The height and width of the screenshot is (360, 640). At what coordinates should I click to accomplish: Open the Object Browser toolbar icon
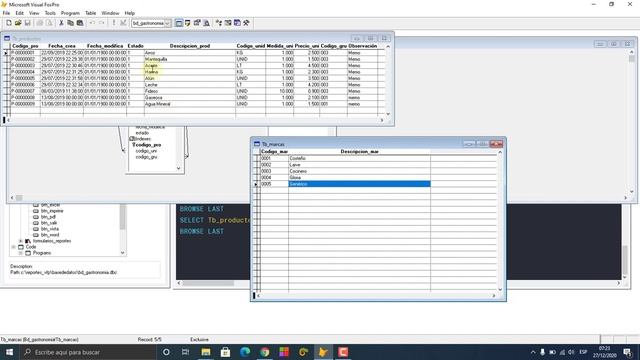point(228,23)
